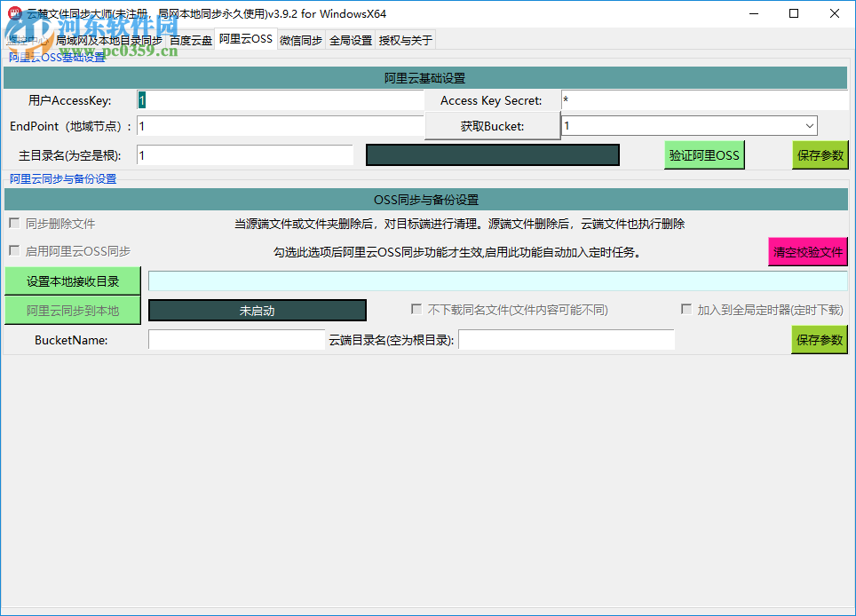Click the 用户AccessKey input field
Image resolution: width=856 pixels, height=616 pixels.
280,99
